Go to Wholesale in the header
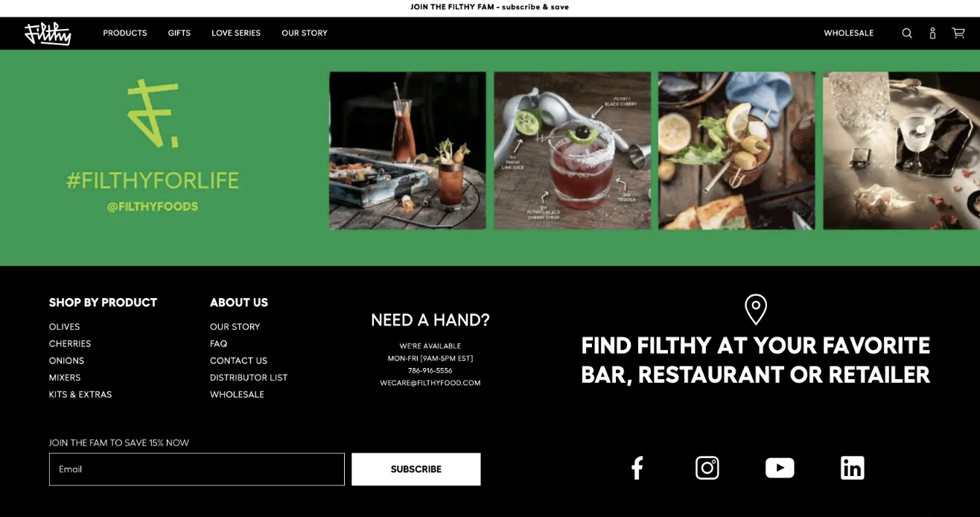This screenshot has height=517, width=980. click(x=848, y=33)
